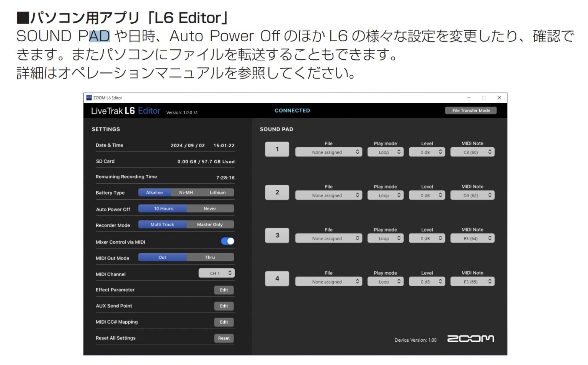
Task: Switch to File Transfer Mode
Action: (x=471, y=110)
